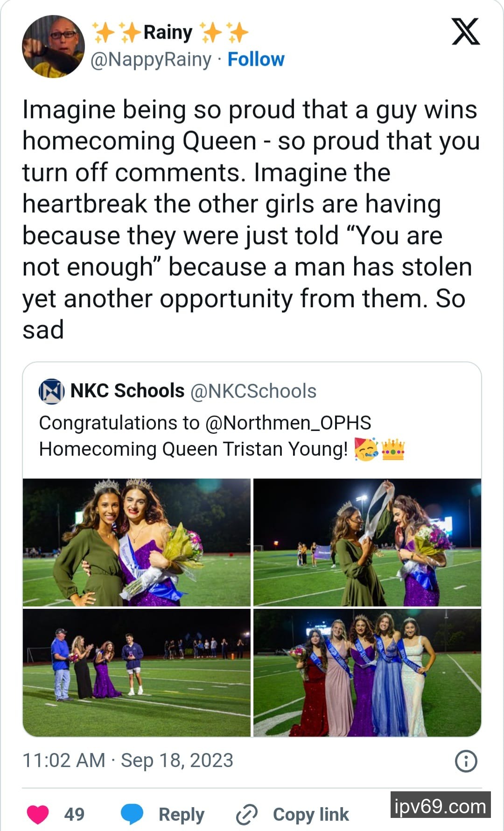This screenshot has width=504, height=831.
Task: Click the Rainy display name
Action: [x=168, y=33]
